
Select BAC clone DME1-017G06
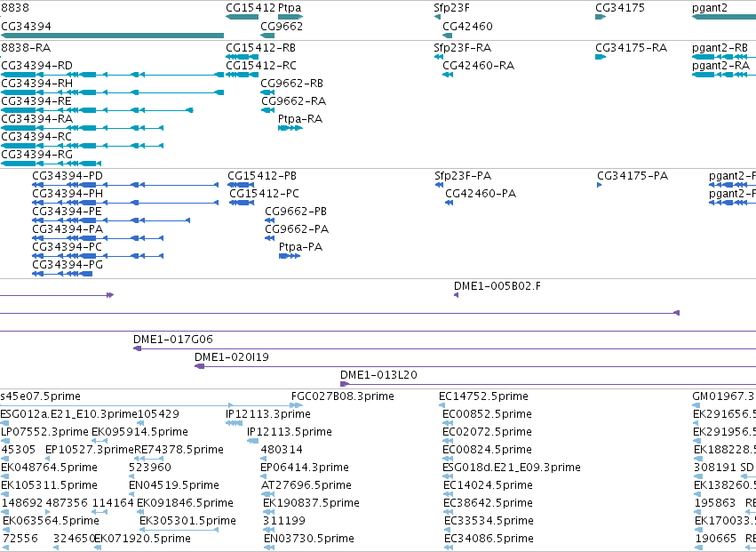(173, 340)
